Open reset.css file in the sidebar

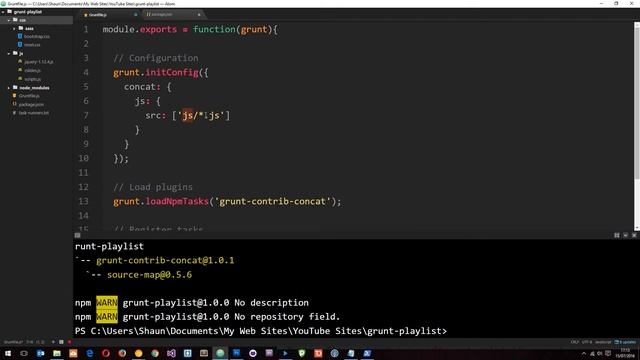pyautogui.click(x=32, y=45)
